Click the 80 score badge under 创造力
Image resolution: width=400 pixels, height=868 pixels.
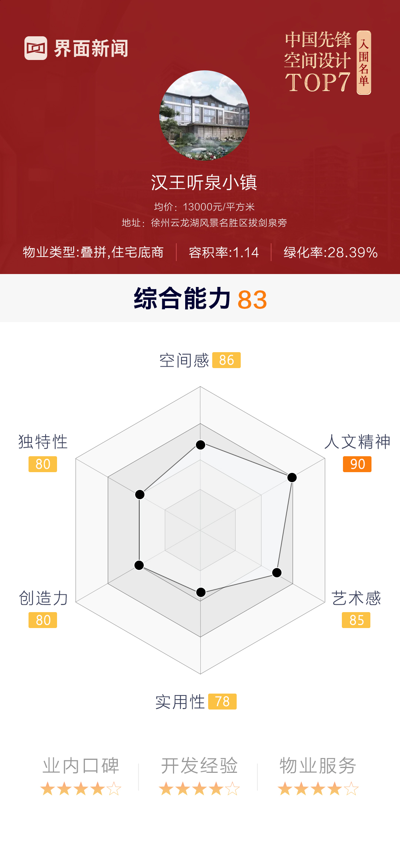point(43,620)
